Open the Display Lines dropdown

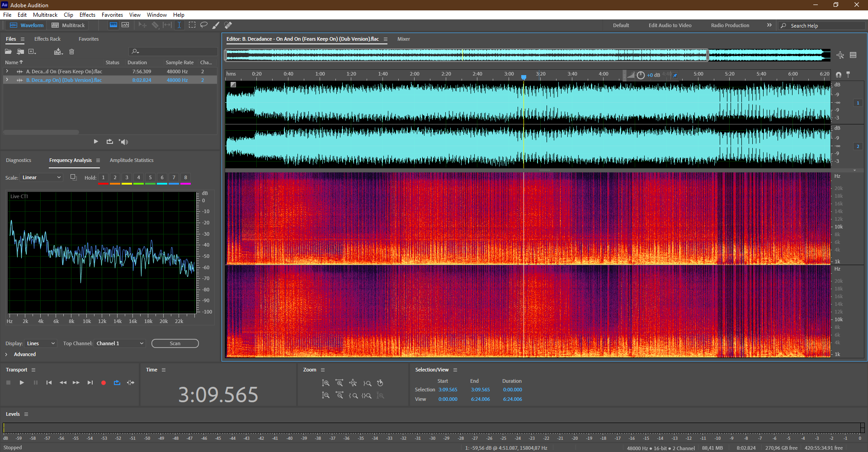[41, 343]
